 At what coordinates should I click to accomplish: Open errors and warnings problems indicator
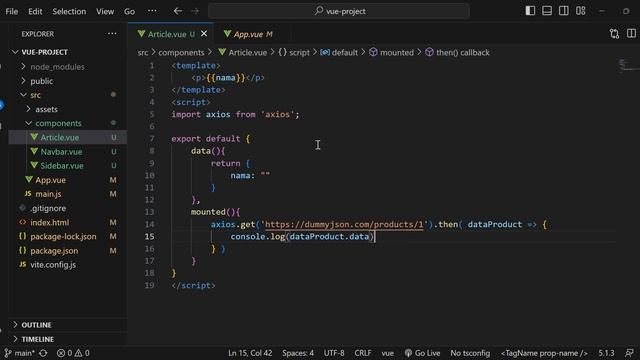(x=73, y=353)
